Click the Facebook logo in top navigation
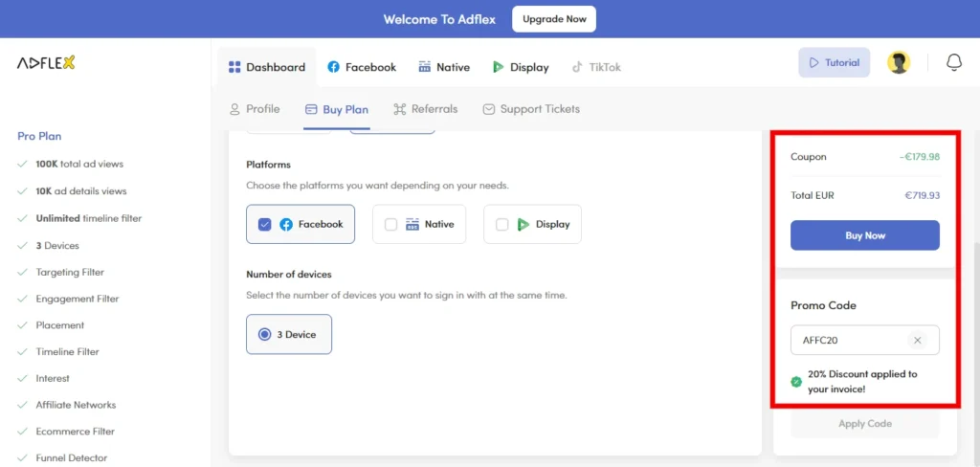This screenshot has height=467, width=980. point(334,67)
